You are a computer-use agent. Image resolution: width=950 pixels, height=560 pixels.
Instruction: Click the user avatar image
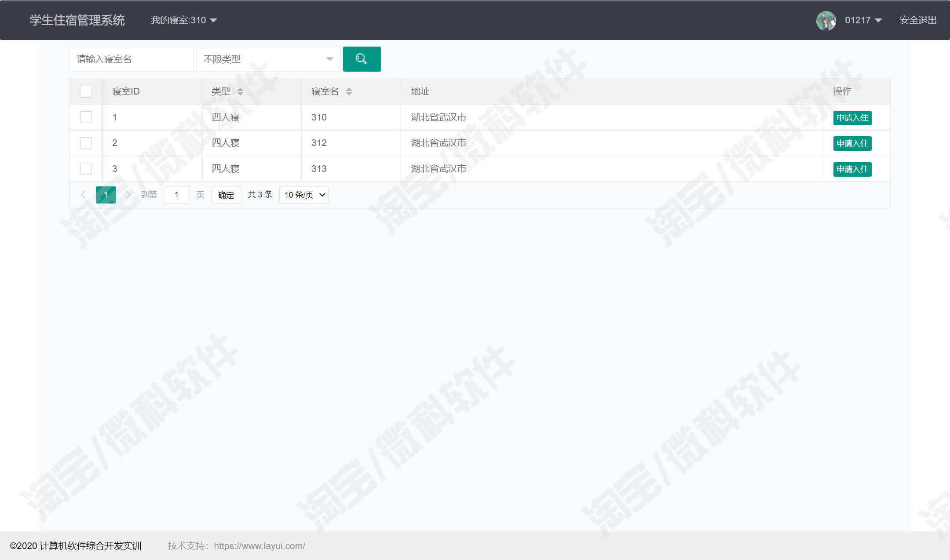tap(826, 20)
